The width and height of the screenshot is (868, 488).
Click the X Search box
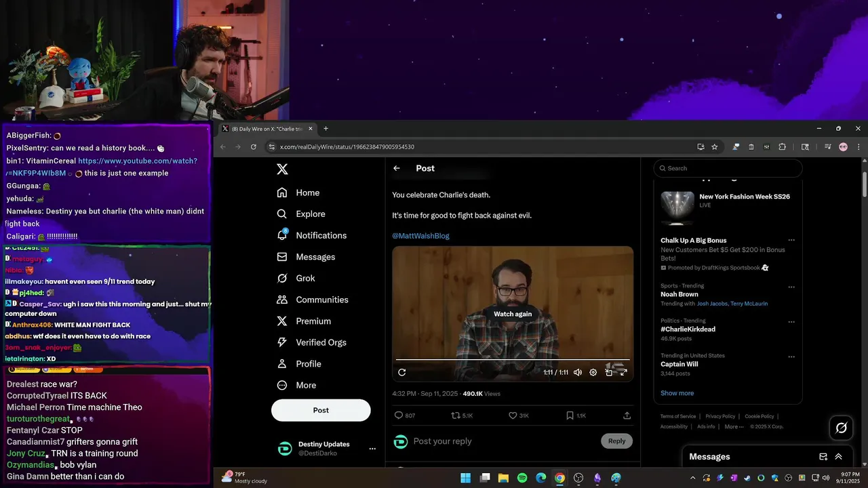[728, 168]
